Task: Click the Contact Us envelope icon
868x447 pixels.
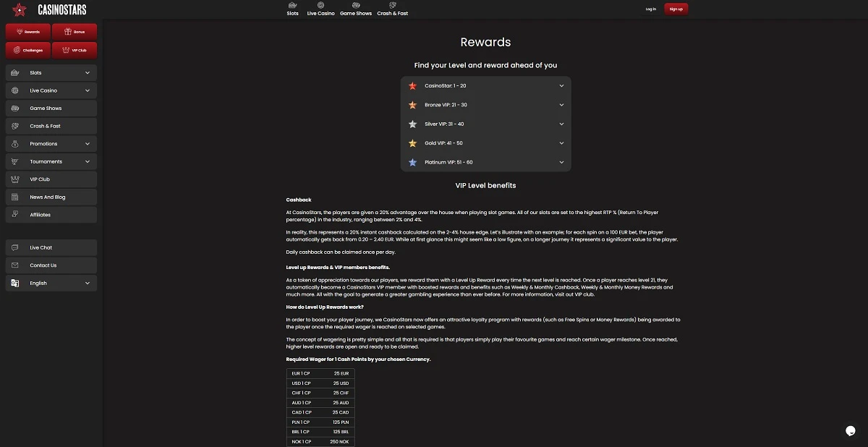Action: point(15,265)
